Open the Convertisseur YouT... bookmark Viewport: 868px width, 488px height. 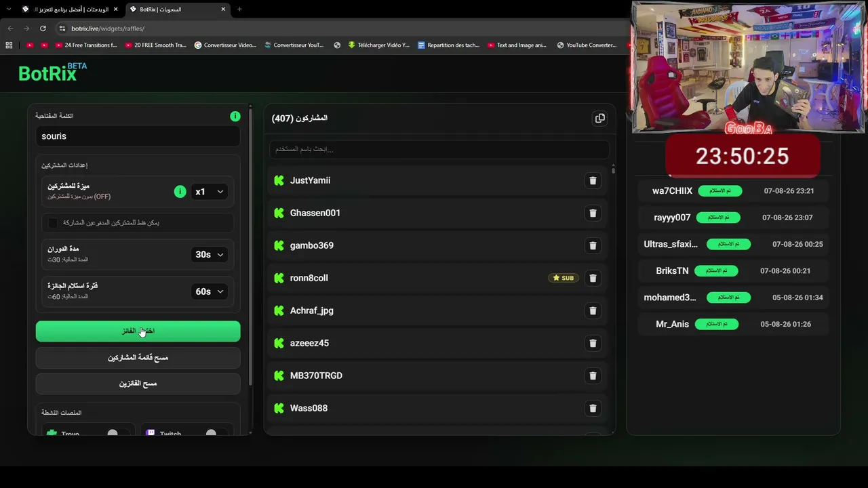(x=294, y=45)
